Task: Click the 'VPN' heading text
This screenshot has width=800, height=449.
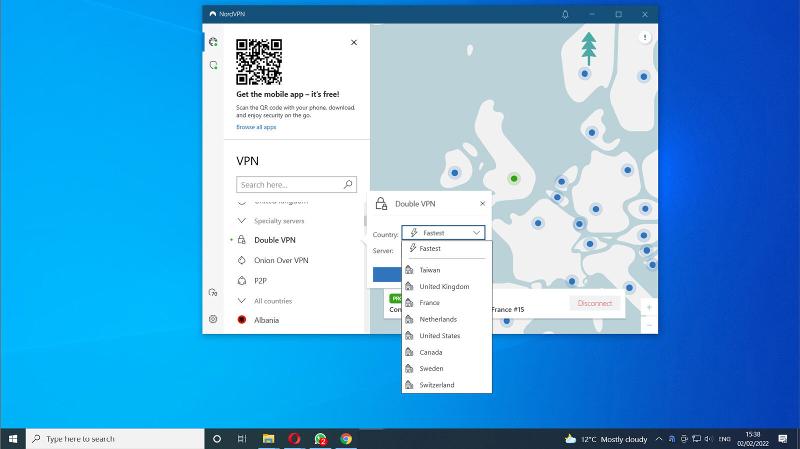Action: click(x=247, y=161)
